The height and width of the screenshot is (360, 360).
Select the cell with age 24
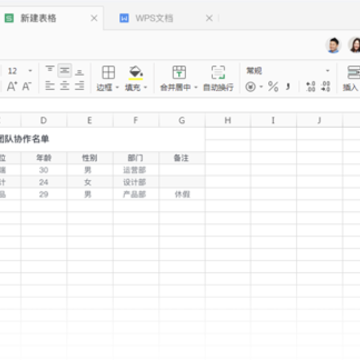point(44,182)
